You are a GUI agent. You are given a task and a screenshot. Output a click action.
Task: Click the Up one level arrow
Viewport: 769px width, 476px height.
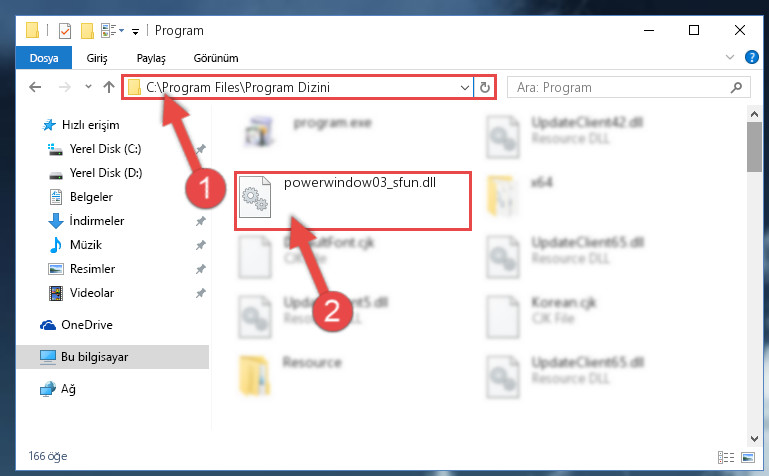click(x=109, y=87)
